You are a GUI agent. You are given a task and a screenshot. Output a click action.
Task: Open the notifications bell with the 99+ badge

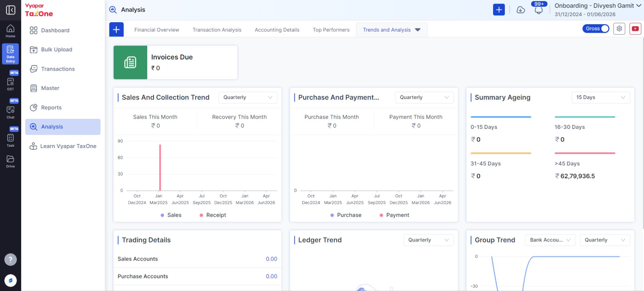539,9
